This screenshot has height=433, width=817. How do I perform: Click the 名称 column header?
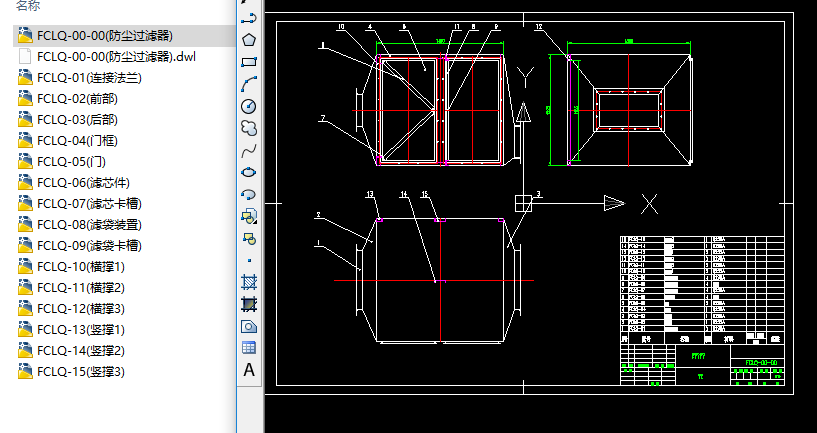click(30, 5)
